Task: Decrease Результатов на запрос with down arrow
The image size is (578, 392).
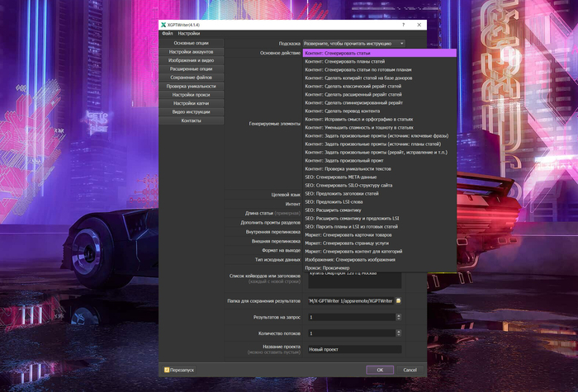Action: click(x=399, y=319)
